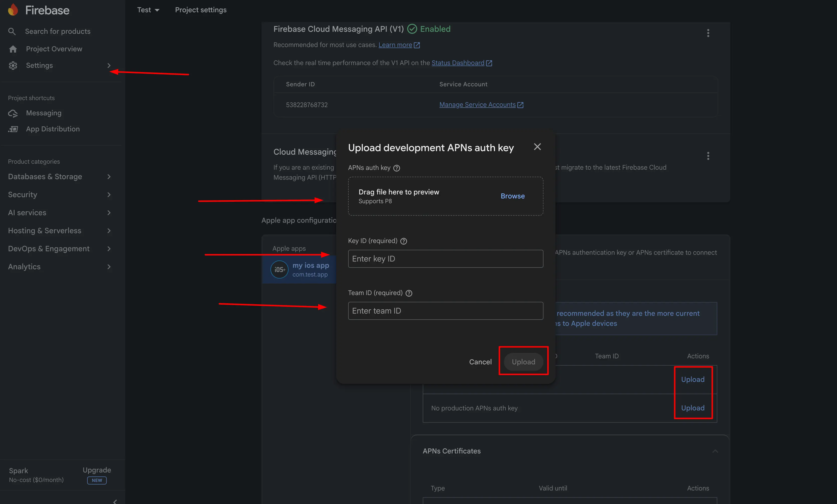Screen dimensions: 837x504
Task: Click the Team ID help icon
Action: tap(409, 293)
